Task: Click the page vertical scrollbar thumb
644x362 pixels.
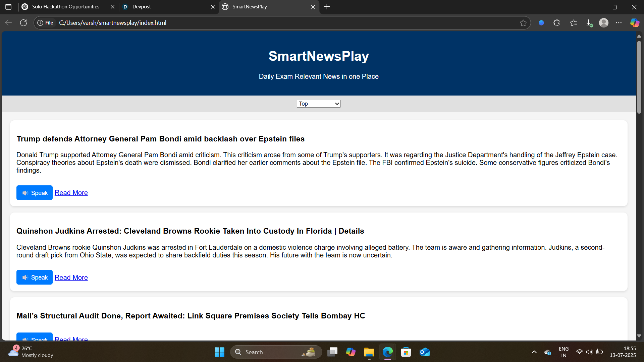Action: point(639,77)
